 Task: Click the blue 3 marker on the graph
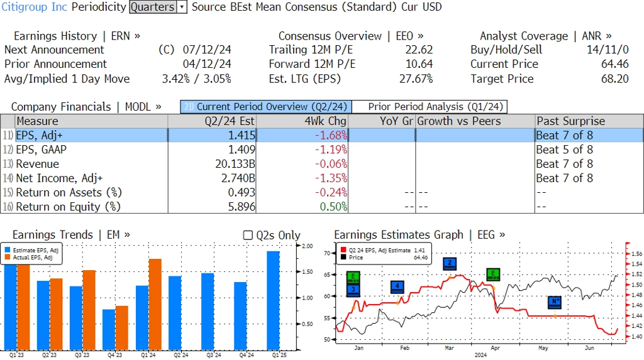353,290
